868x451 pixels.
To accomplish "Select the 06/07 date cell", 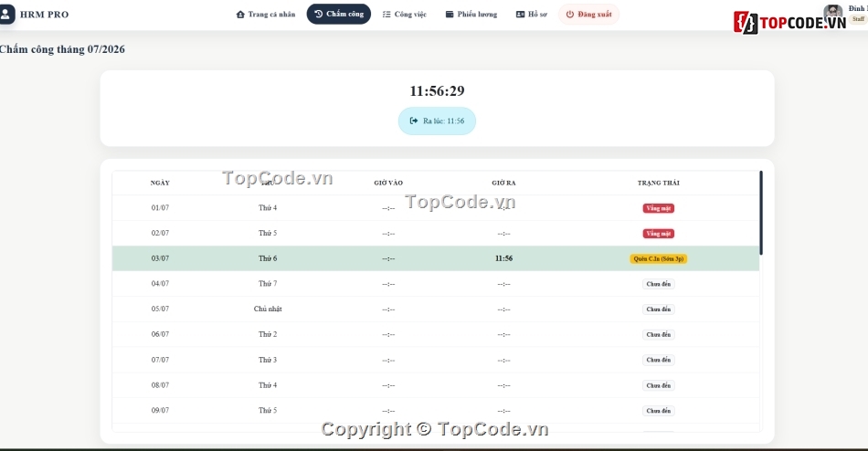I will (160, 334).
